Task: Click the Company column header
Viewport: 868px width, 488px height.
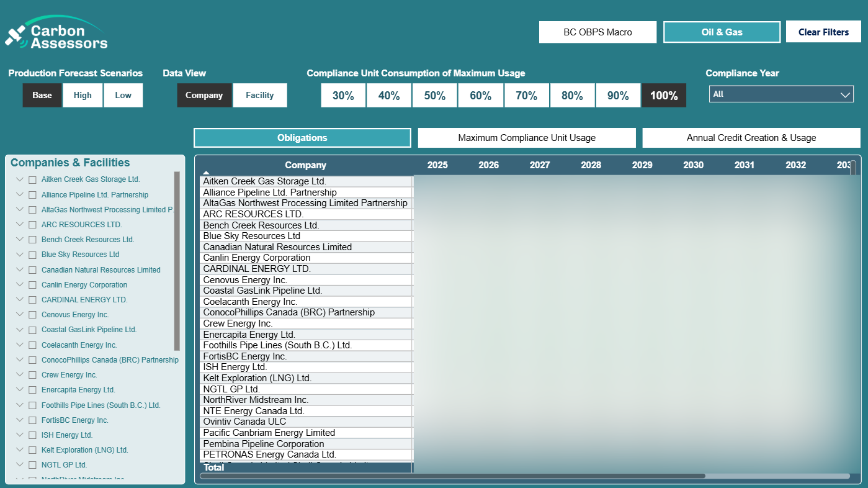Action: tap(305, 165)
